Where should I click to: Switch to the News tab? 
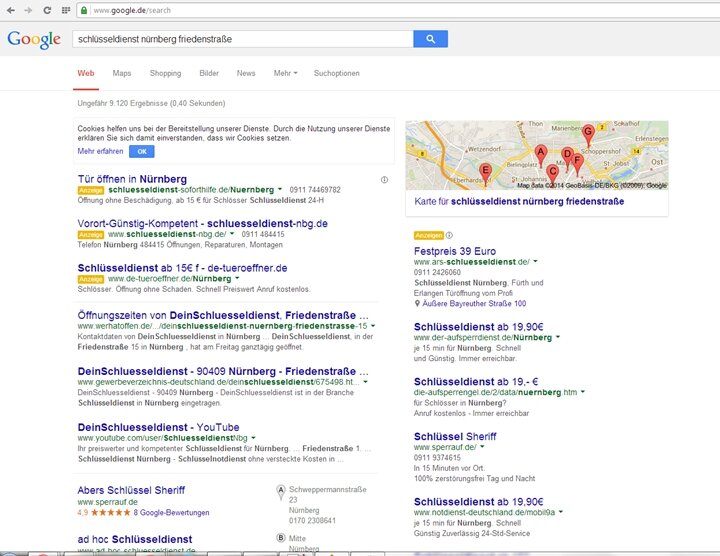pos(246,73)
